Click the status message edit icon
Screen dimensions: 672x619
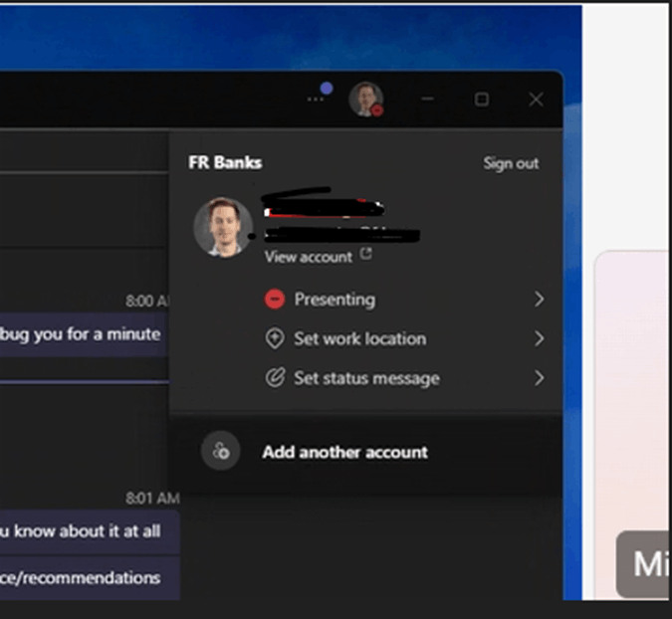pyautogui.click(x=275, y=378)
